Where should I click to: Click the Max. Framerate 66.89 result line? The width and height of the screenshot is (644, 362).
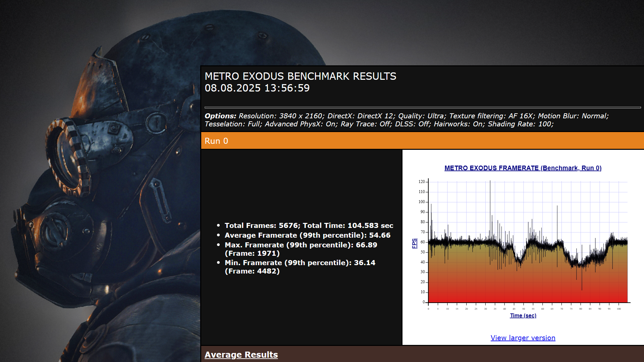coord(301,245)
